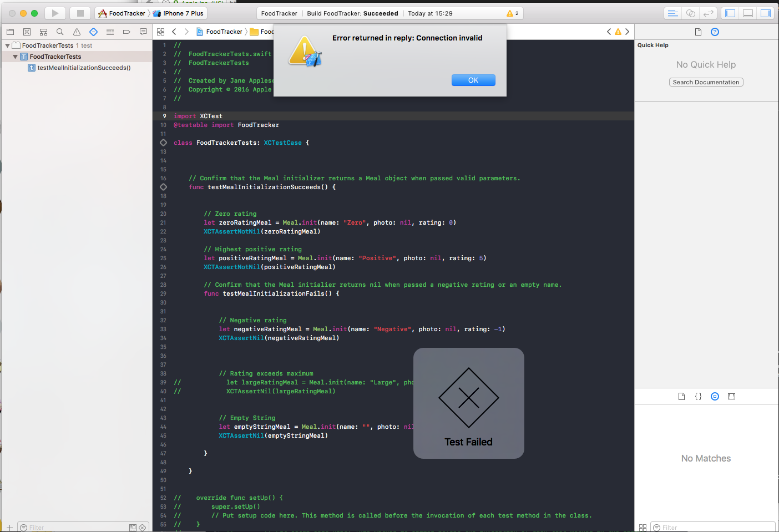Click 'XCTAssertNotNil(zeroRatingMeal)' in the code
This screenshot has width=779, height=532.
(x=262, y=231)
